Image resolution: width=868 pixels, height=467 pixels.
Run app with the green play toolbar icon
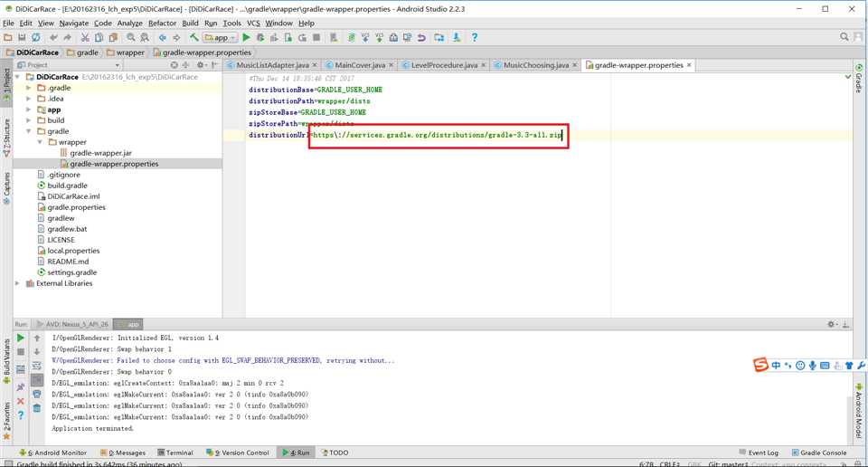tap(246, 38)
